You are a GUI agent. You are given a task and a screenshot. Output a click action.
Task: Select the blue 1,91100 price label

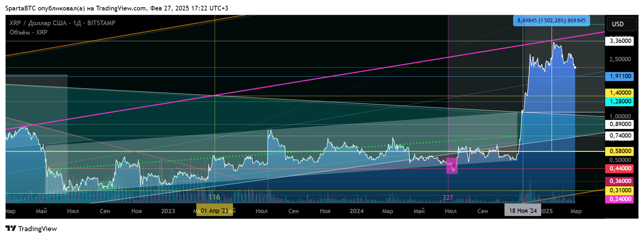click(x=620, y=76)
